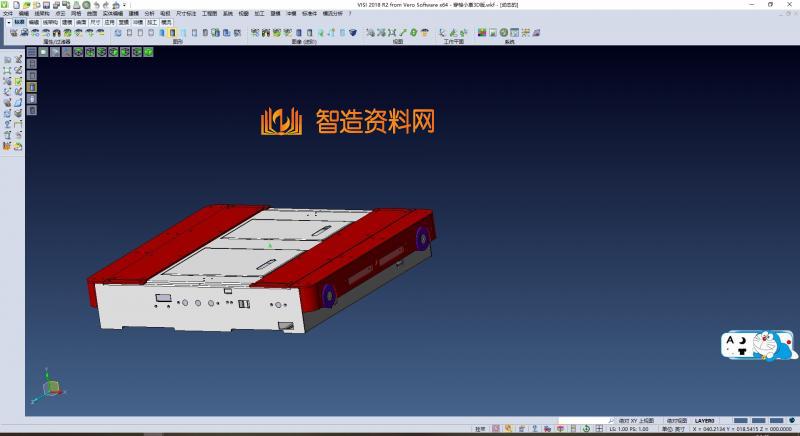Click the window layout icon in 系统 group
The height and width of the screenshot is (436, 800).
(514, 33)
